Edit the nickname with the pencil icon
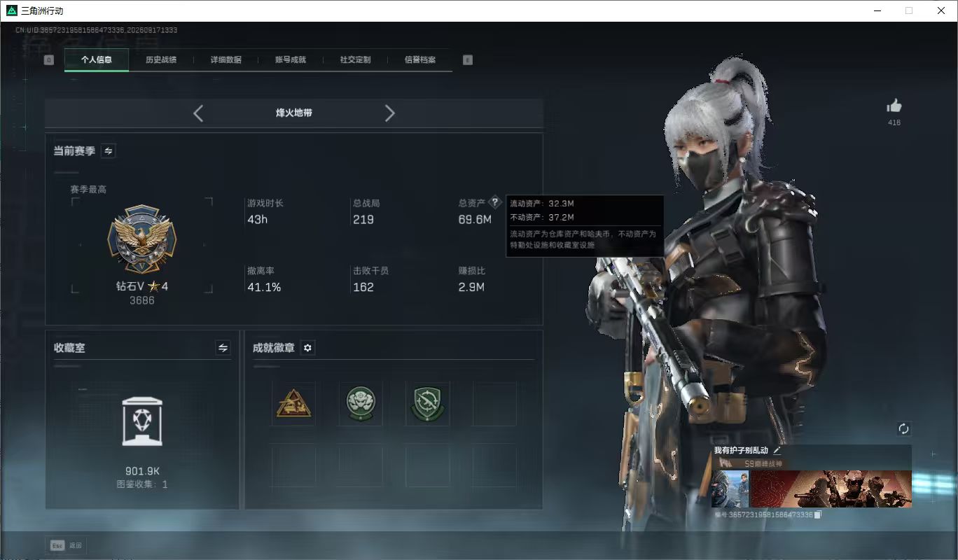This screenshot has height=560, width=958. click(x=777, y=451)
